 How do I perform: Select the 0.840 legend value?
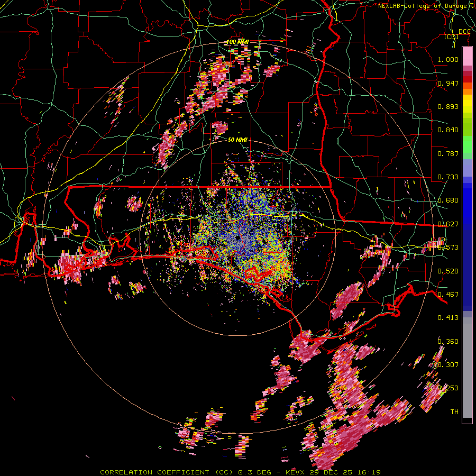[448, 130]
